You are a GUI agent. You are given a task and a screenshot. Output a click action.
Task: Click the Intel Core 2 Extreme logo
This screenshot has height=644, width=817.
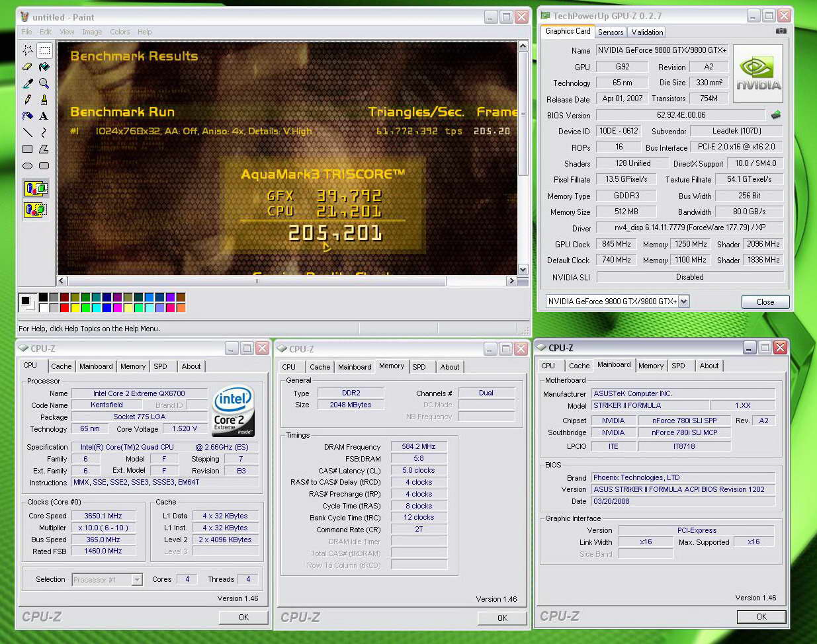(x=233, y=411)
